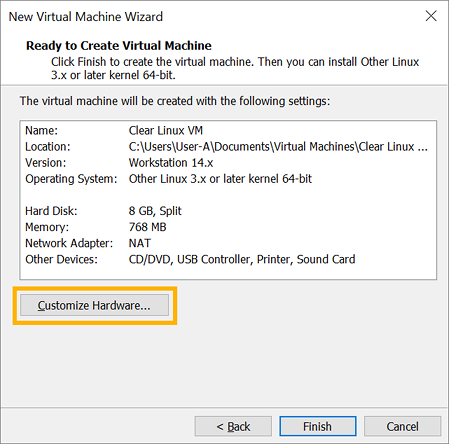Screen dimensions: 449x444
Task: Go to previous step with Back
Action: click(233, 426)
